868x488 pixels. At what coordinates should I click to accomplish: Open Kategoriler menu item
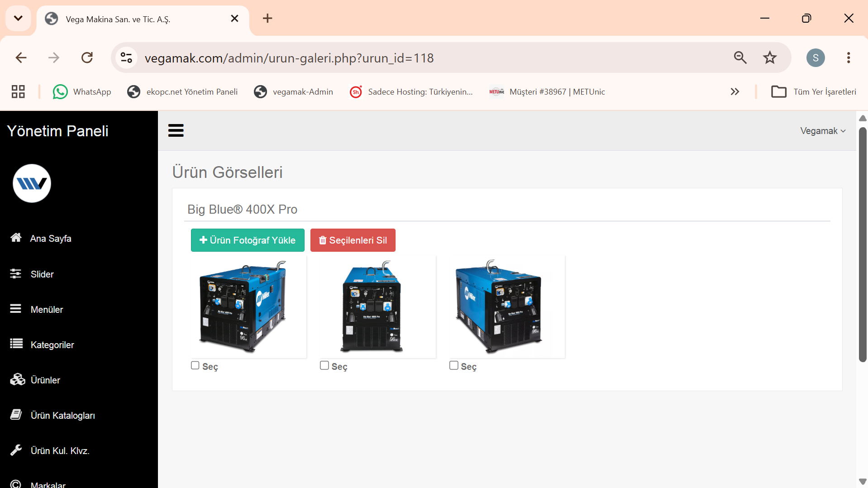(52, 345)
